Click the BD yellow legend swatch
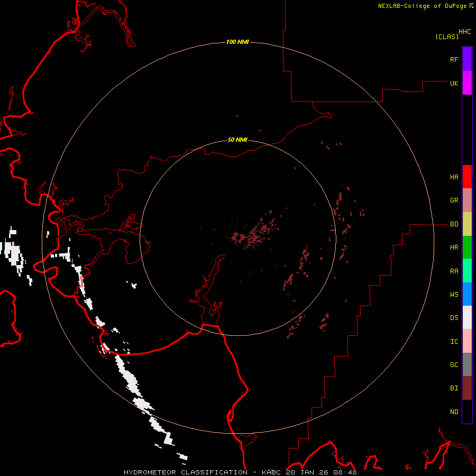The width and height of the screenshot is (476, 476). (467, 224)
